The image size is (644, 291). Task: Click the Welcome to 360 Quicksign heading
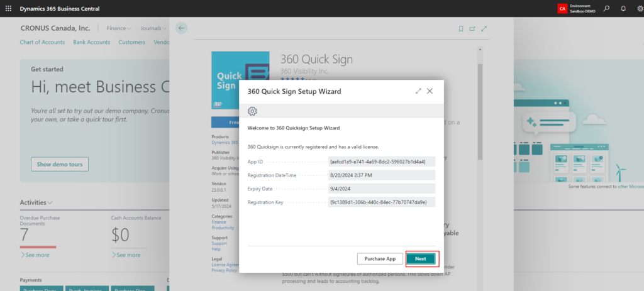pos(294,128)
